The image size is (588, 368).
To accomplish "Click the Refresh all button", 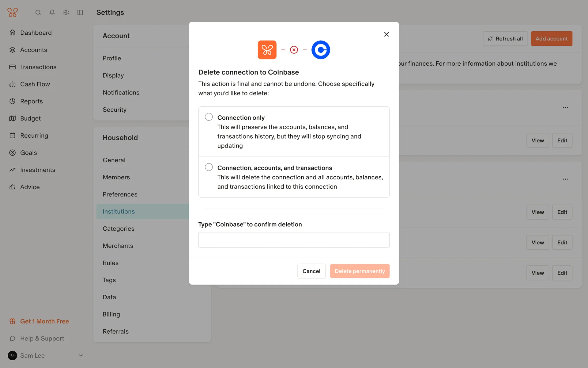I will click(x=505, y=39).
